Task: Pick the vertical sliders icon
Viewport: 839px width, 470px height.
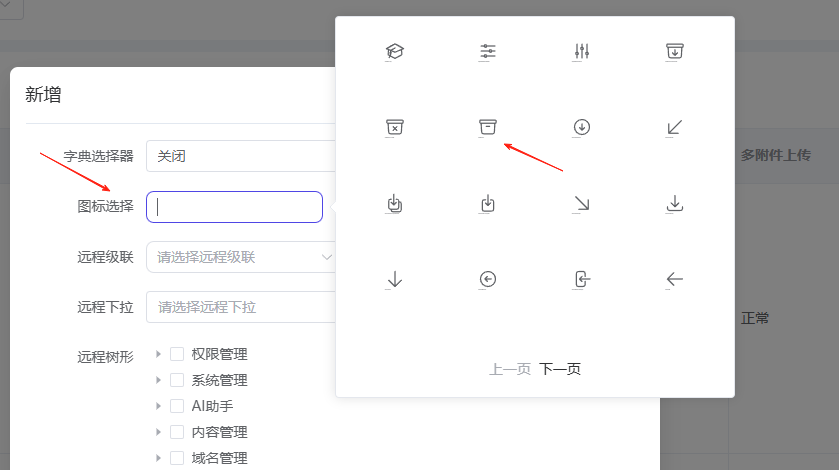Action: [582, 51]
